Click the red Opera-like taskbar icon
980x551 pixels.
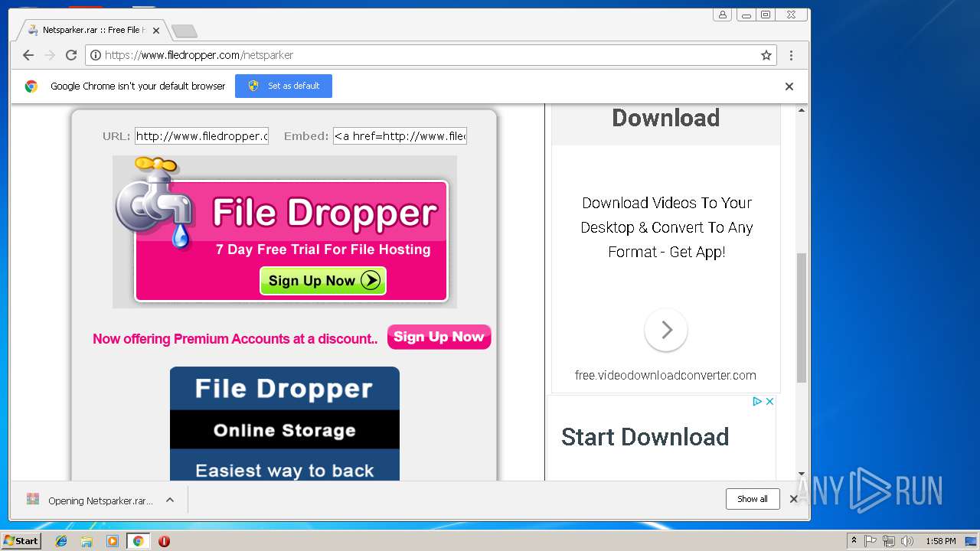pyautogui.click(x=164, y=541)
